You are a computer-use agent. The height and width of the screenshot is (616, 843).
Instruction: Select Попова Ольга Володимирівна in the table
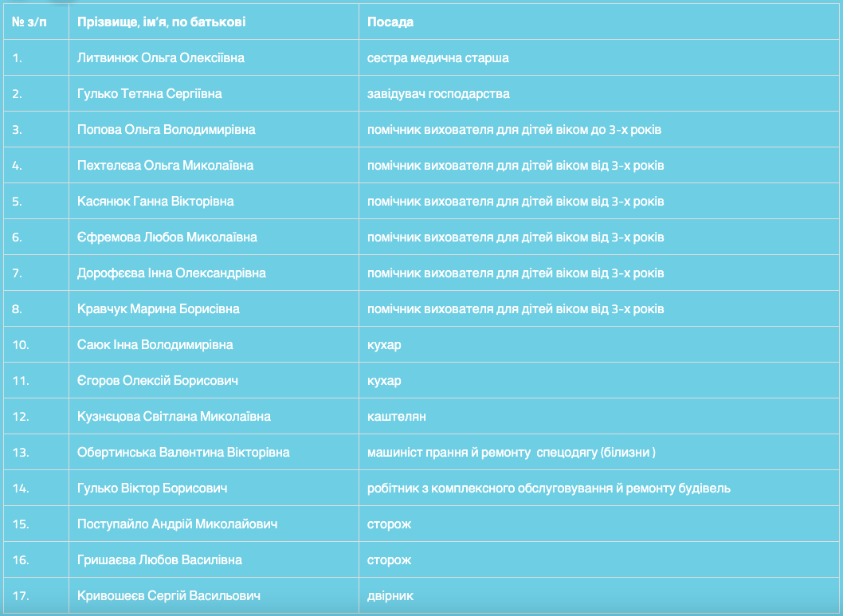166,129
